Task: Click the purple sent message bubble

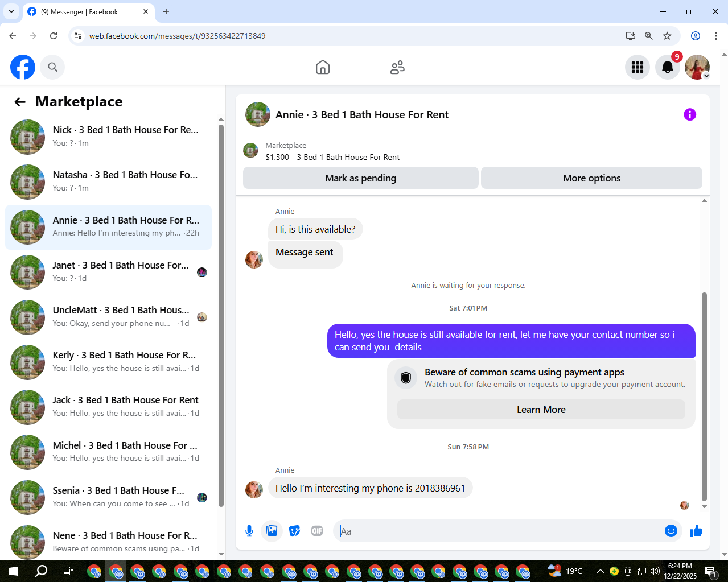Action: [x=511, y=341]
